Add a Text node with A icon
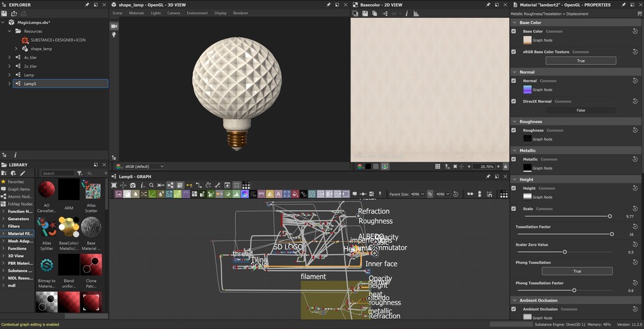The image size is (644, 329). [278, 194]
